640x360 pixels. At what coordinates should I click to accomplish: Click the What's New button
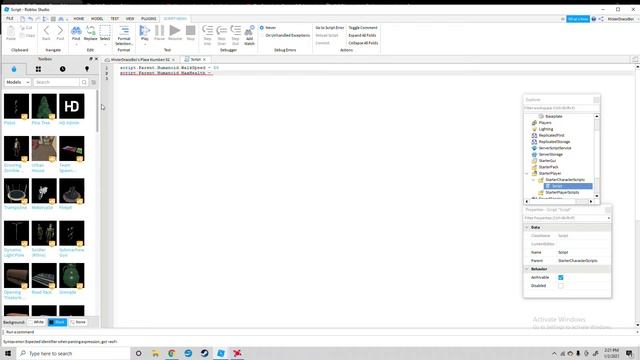578,19
